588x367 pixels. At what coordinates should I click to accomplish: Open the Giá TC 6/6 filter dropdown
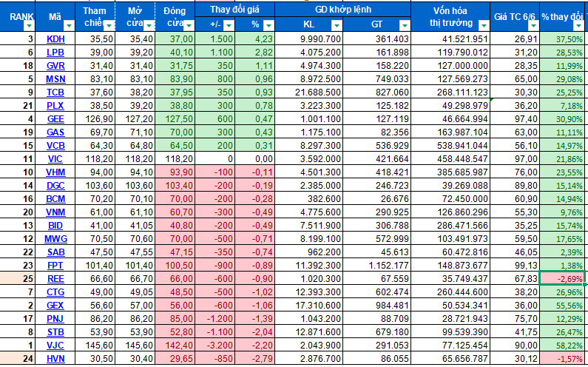533,26
